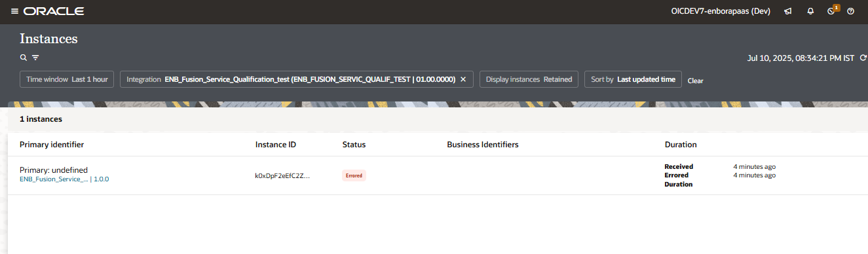Click the Instances page title

48,39
